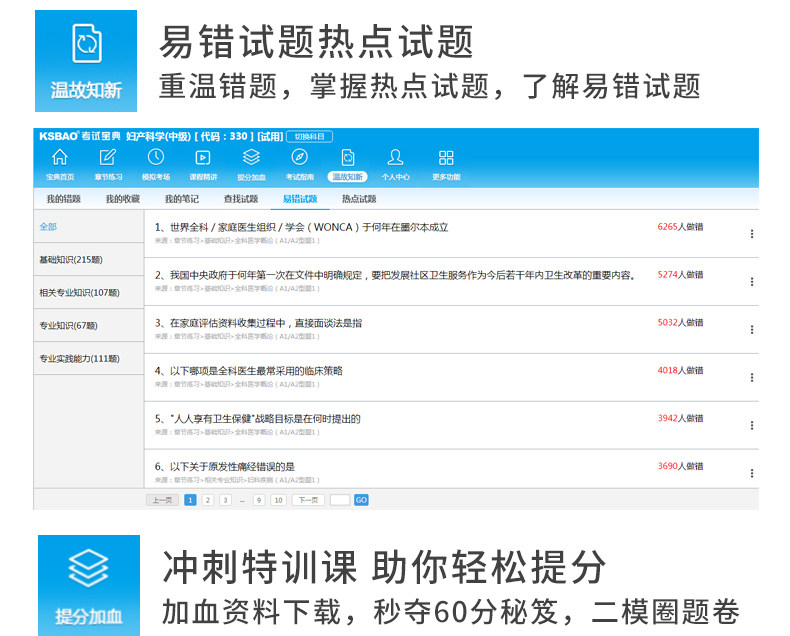790x636 pixels.
Task: Select 专业实践能力(111题) category
Action: 89,358
